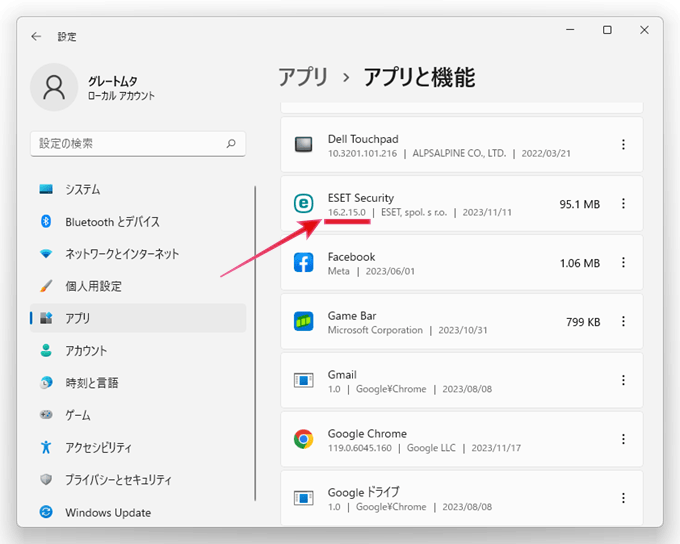Click the Facebook 1.06 MB size

(580, 263)
